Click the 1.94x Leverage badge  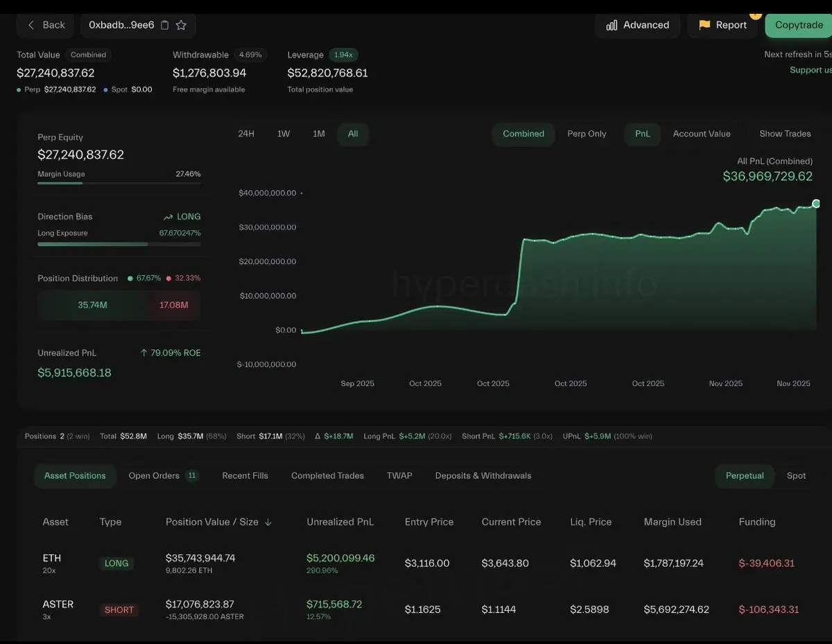coord(343,55)
